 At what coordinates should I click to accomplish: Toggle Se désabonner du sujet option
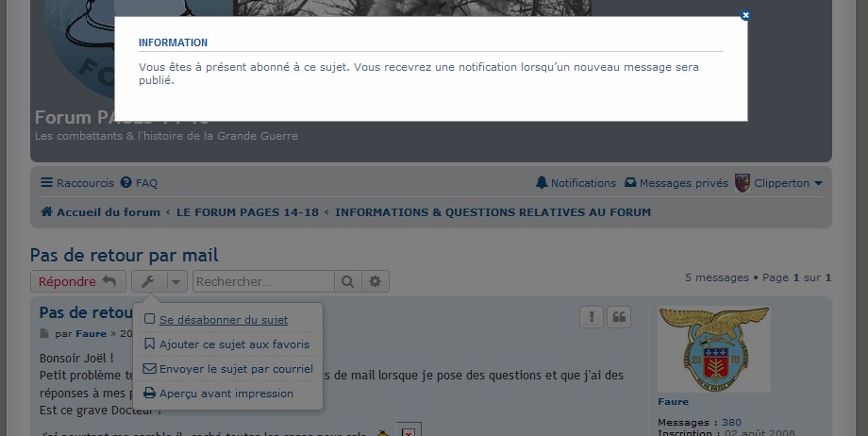tap(224, 320)
